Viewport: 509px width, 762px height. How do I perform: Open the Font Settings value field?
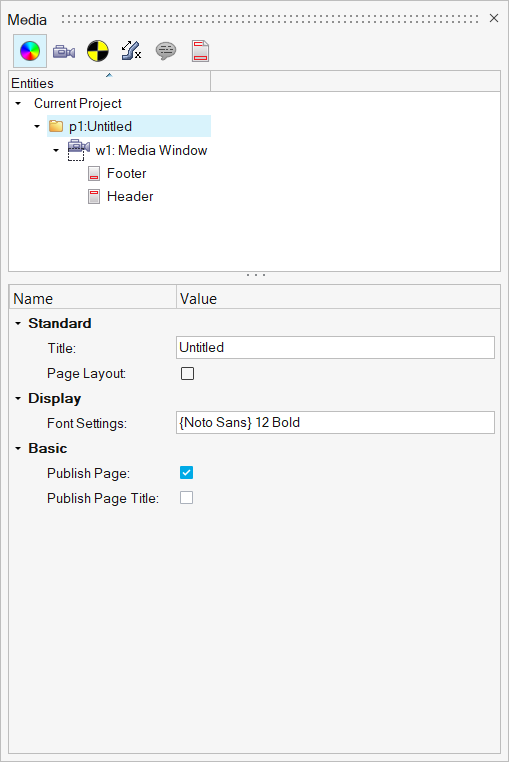click(x=335, y=422)
